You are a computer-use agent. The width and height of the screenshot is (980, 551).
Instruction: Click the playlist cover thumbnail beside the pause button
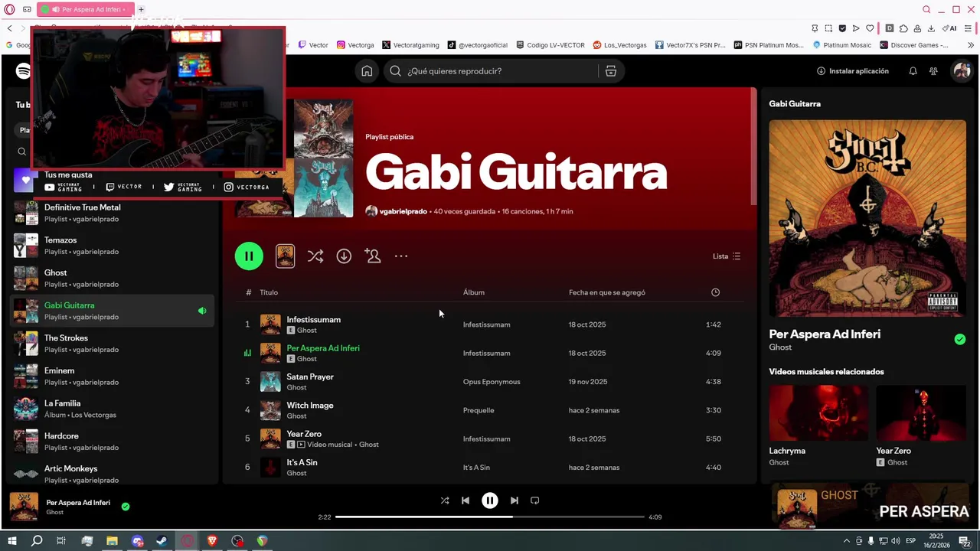pyautogui.click(x=285, y=256)
